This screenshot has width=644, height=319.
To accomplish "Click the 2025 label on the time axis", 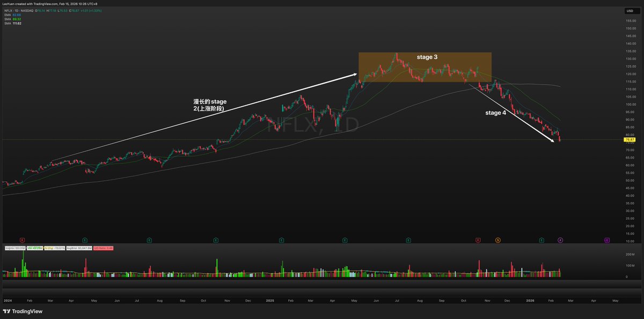I will [x=270, y=301].
